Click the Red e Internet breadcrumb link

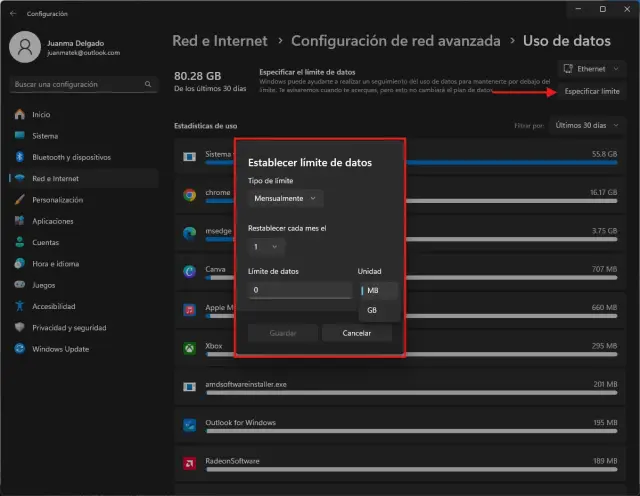coord(220,41)
